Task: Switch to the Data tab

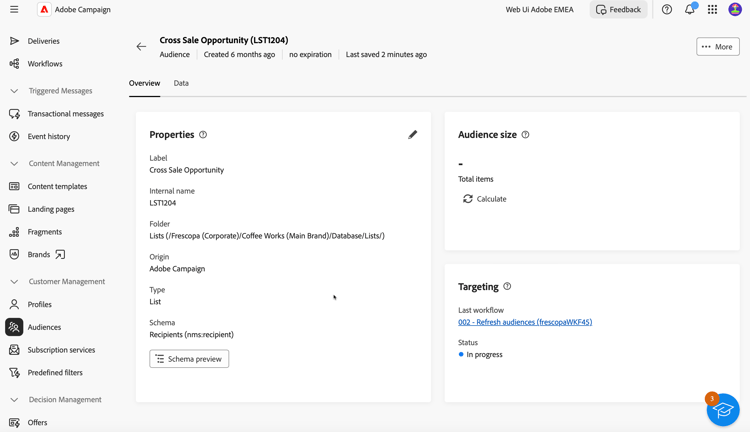Action: click(181, 83)
